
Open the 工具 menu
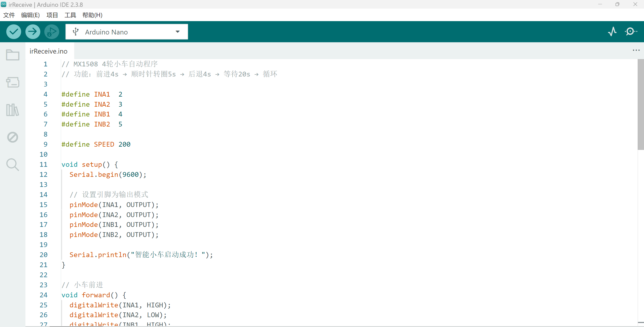(70, 15)
